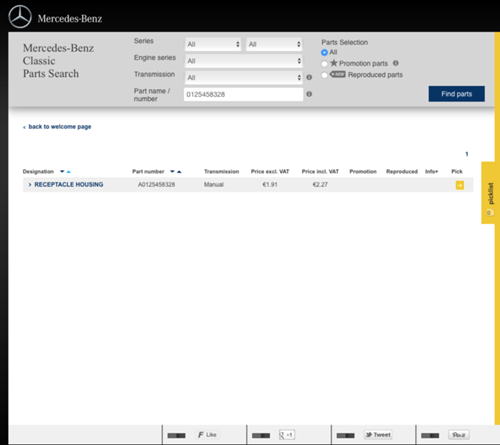Screen dimensions: 500x445
Task: Click the Mercedes-Benz wordmark in header
Action: pyautogui.click(x=70, y=19)
